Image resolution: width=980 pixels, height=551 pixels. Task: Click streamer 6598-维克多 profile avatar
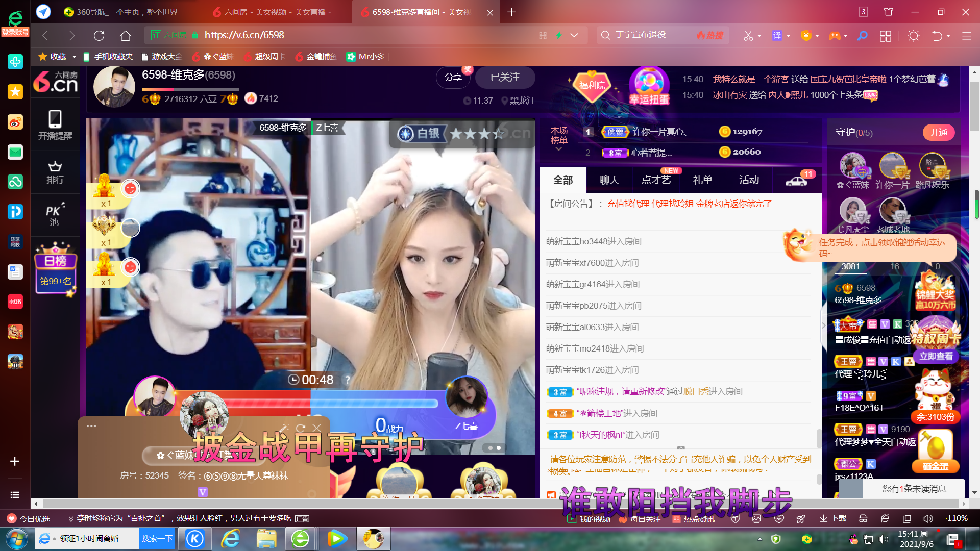coord(114,87)
